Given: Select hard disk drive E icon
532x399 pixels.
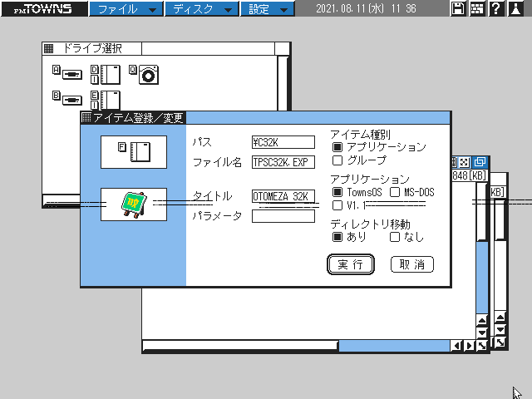Looking at the screenshot, I should click(106, 100).
